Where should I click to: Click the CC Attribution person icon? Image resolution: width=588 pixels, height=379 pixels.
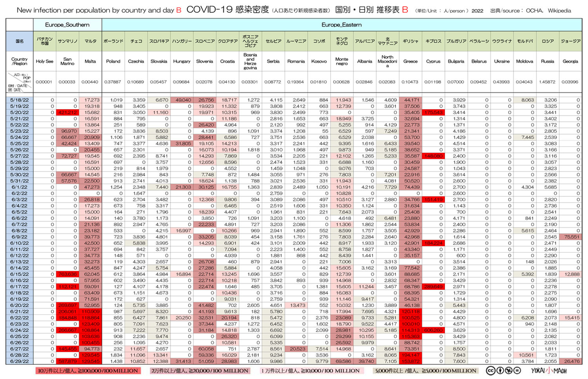(x=500, y=371)
